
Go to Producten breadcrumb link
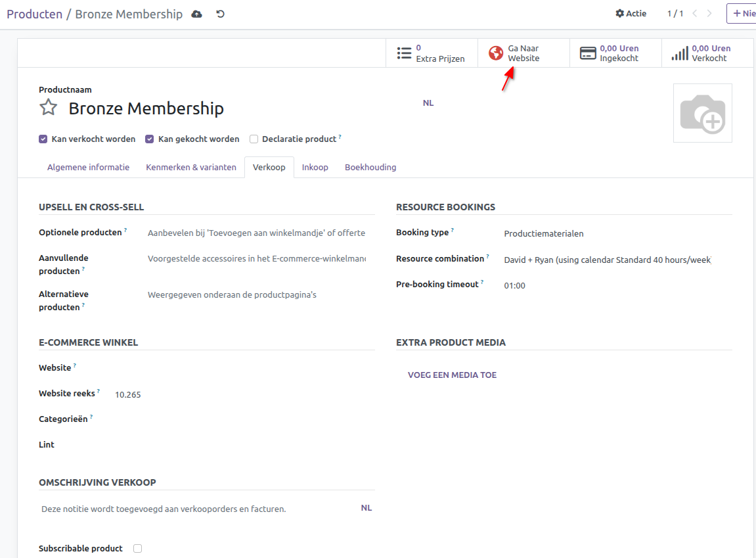[34, 14]
